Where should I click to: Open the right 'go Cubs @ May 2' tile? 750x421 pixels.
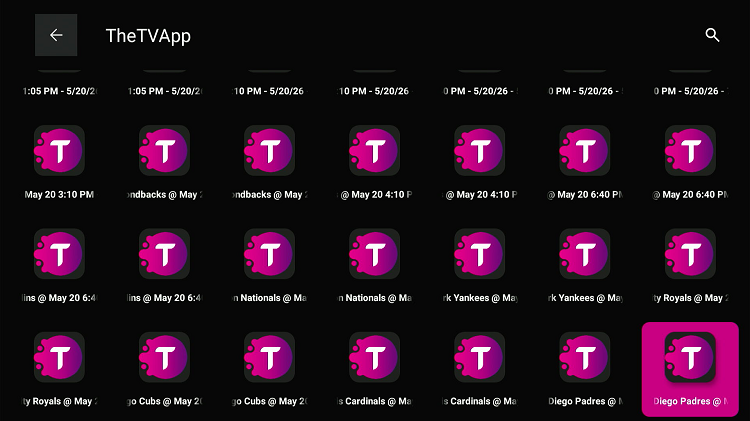click(x=270, y=369)
